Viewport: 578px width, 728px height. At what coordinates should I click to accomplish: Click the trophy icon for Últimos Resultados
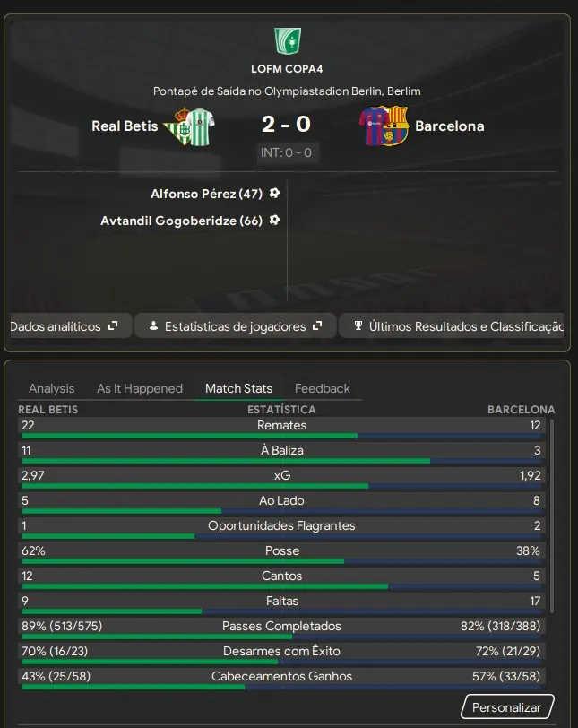tap(358, 326)
